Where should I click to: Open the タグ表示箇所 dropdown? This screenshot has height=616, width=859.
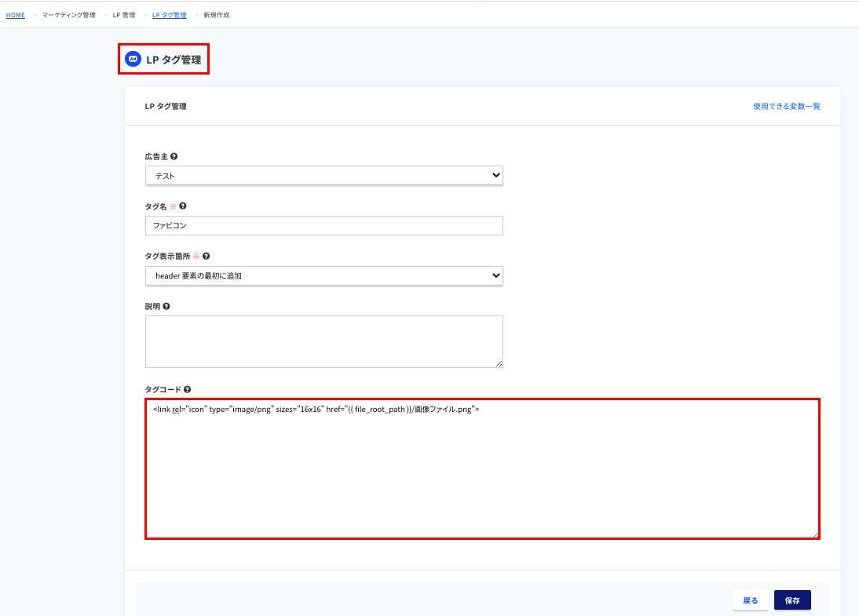point(323,276)
